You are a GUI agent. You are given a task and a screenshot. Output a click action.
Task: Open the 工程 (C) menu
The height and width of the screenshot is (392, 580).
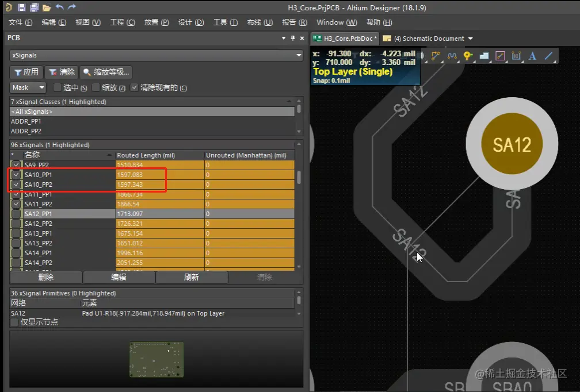(x=123, y=22)
